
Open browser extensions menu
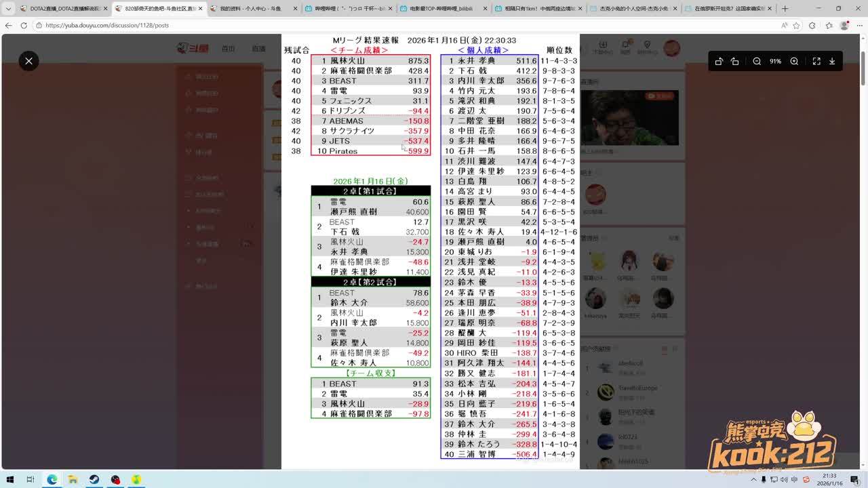coord(812,25)
